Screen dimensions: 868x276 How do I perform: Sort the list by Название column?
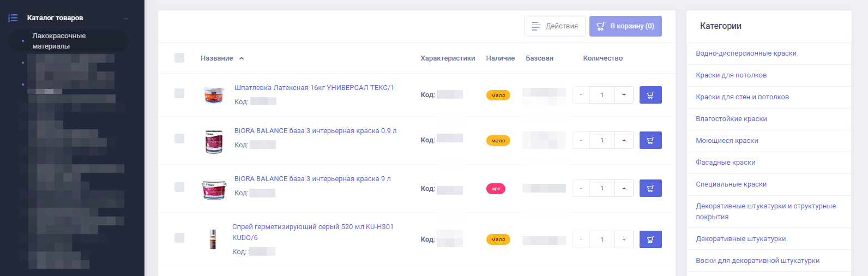[222, 58]
